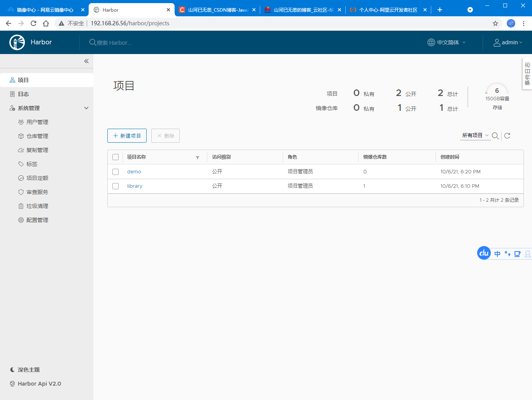
Task: Click the 新建项目 button
Action: click(127, 136)
